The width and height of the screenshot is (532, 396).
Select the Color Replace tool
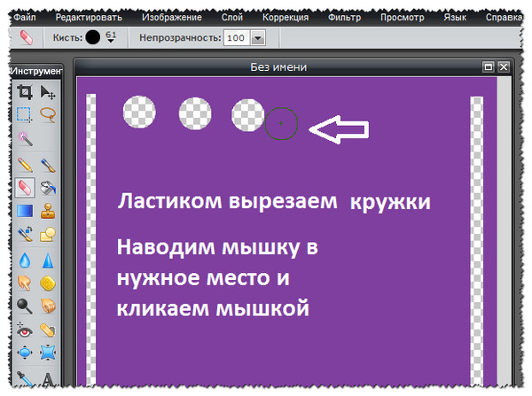pyautogui.click(x=25, y=234)
